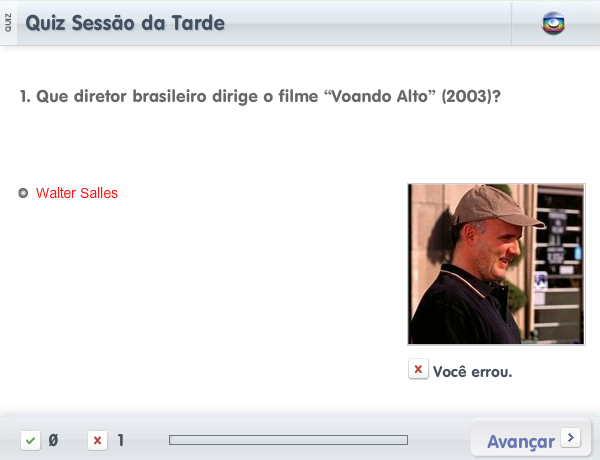This screenshot has height=460, width=600.
Task: Click the red X icon beside Você errou
Action: pyautogui.click(x=418, y=369)
